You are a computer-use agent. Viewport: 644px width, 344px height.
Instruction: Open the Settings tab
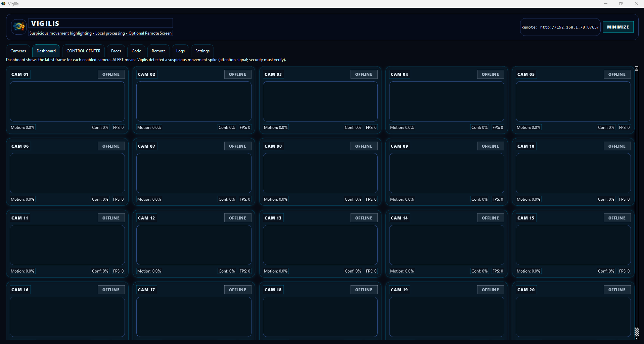point(202,51)
